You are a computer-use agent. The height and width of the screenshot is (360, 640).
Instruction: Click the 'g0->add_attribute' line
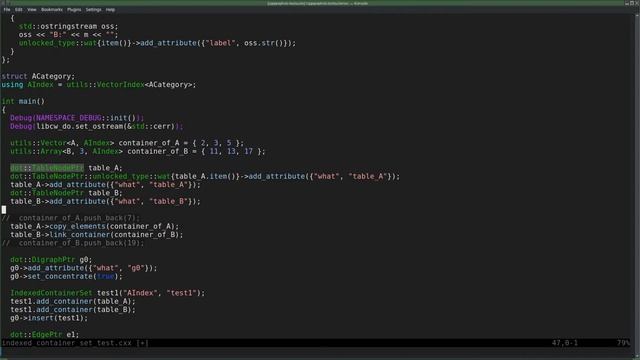(x=84, y=268)
